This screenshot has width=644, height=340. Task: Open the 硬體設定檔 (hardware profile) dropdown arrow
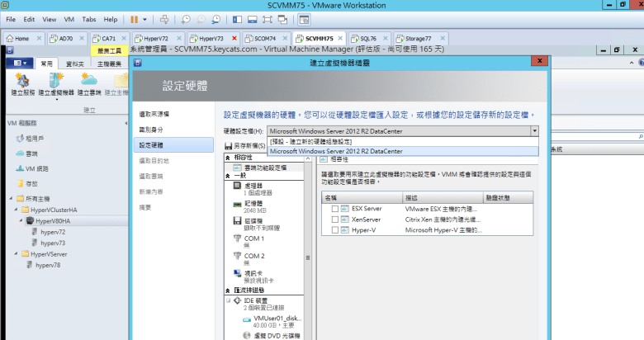[x=534, y=131]
